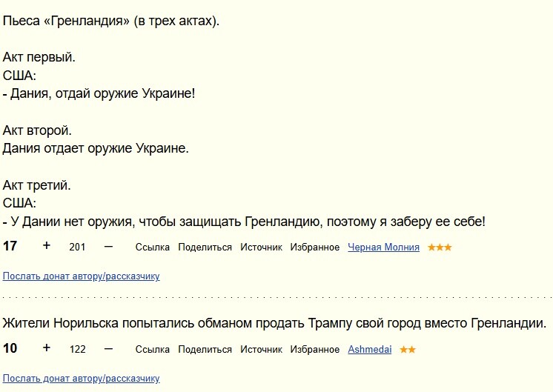Click the rating number 10 of the Norilsk joke
Screen dimensions: 553x392
[x=10, y=349]
